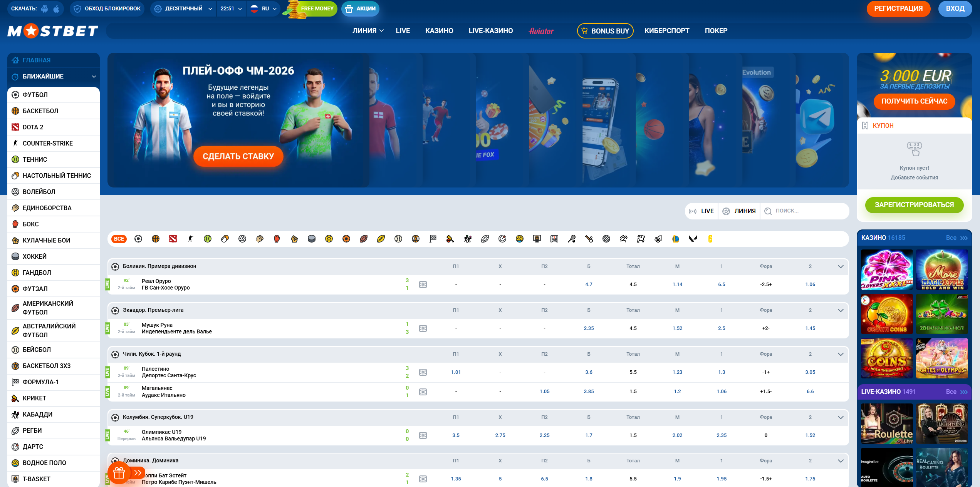Open Кабадди in the sidebar
This screenshot has height=487, width=980.
tap(54, 414)
